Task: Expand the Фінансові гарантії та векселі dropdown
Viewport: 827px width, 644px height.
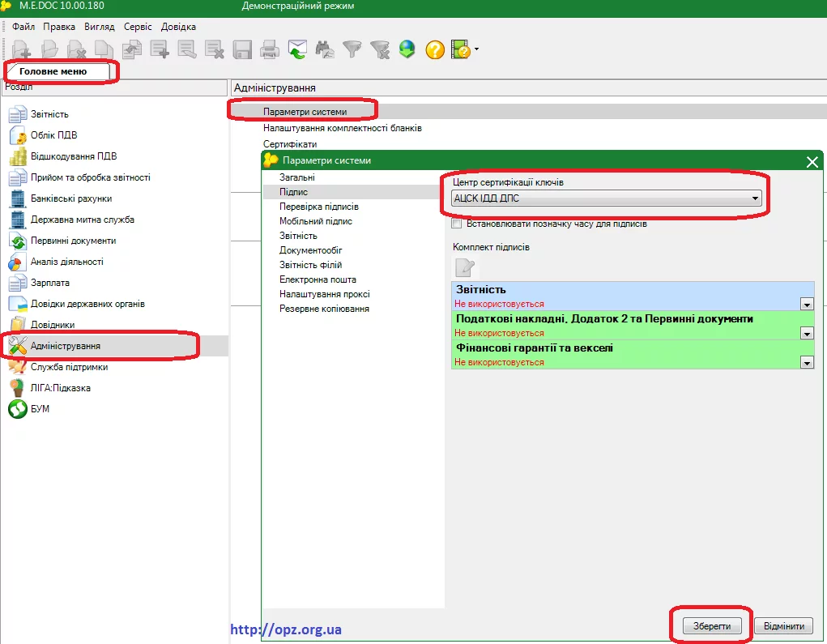Action: [x=806, y=362]
